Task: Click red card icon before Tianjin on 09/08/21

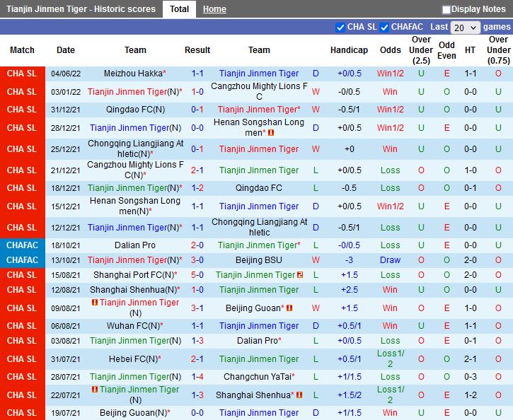Action: [95, 303]
